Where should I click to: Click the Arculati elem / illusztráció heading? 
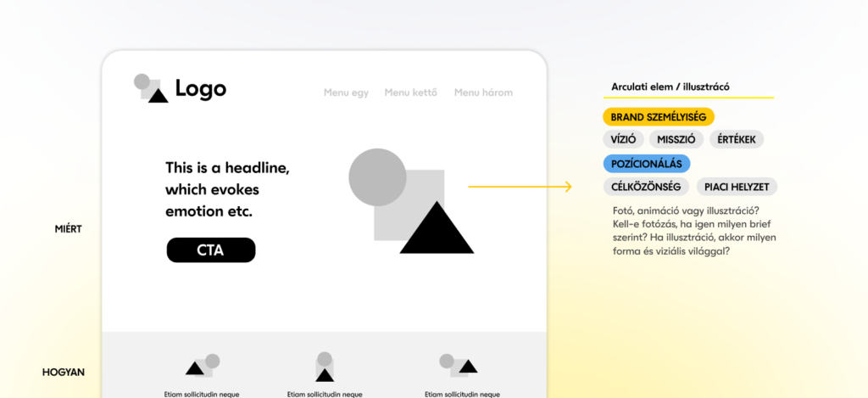tap(670, 87)
